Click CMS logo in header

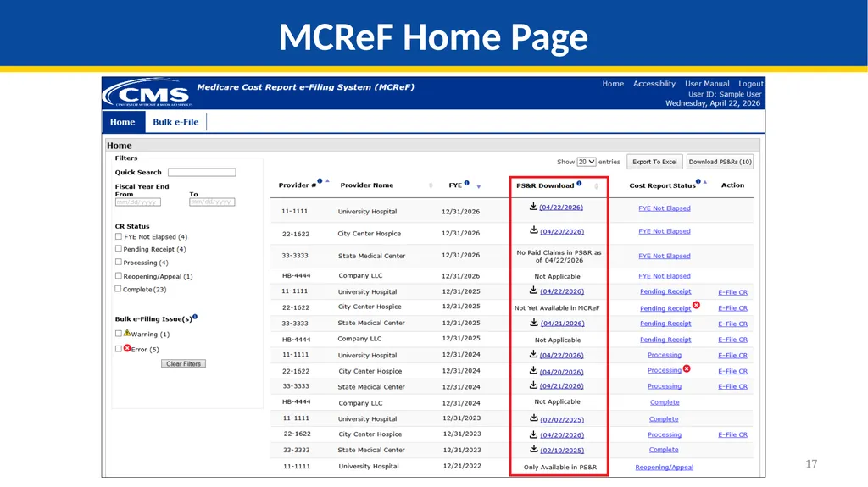point(147,92)
